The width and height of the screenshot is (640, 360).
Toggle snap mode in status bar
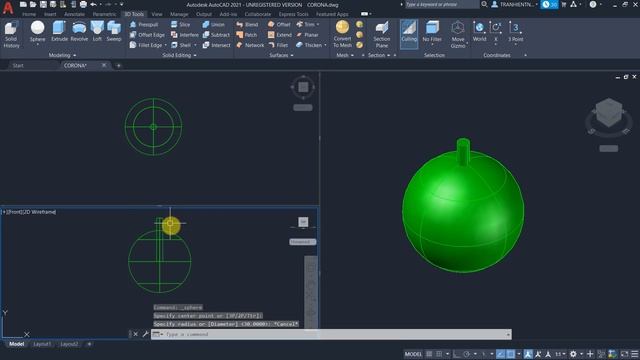tap(439, 354)
